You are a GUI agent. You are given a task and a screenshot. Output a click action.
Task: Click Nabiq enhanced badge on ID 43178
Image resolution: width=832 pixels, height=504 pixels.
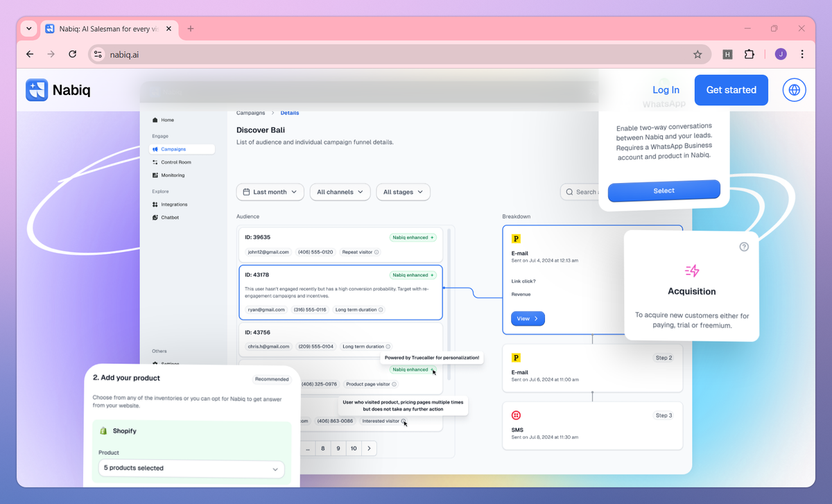(413, 275)
